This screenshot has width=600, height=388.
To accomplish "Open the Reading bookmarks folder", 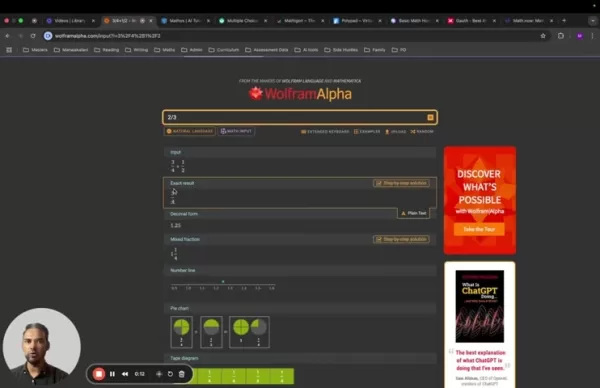I will pos(106,50).
